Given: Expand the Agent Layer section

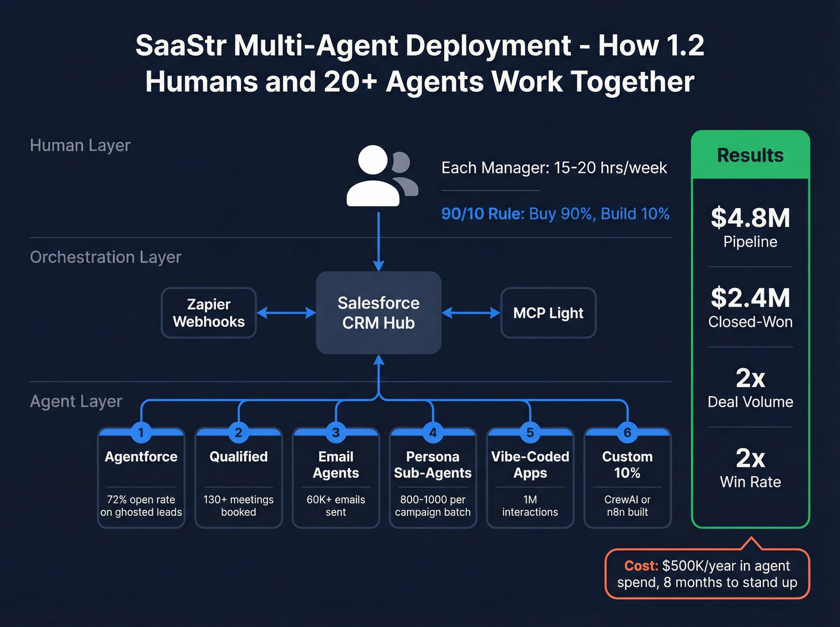Looking at the screenshot, I should 76,401.
